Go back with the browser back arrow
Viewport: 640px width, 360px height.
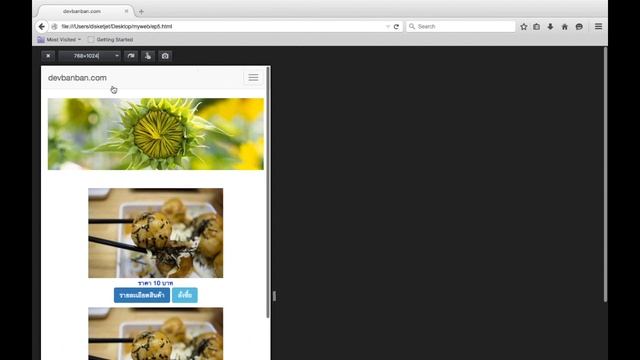42,27
